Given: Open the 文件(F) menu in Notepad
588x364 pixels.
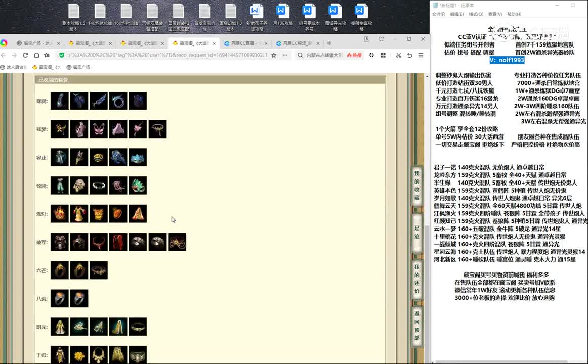Looking at the screenshot, I should (438, 14).
